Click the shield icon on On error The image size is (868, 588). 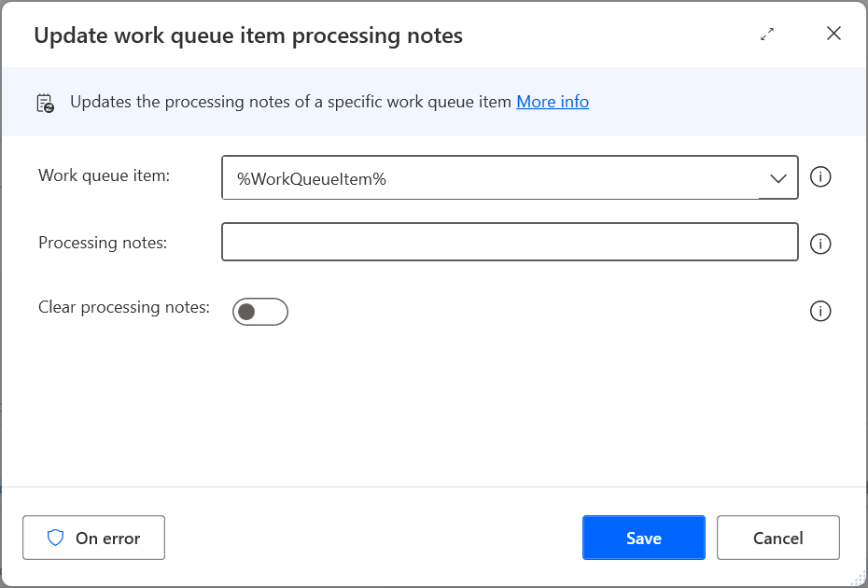56,538
